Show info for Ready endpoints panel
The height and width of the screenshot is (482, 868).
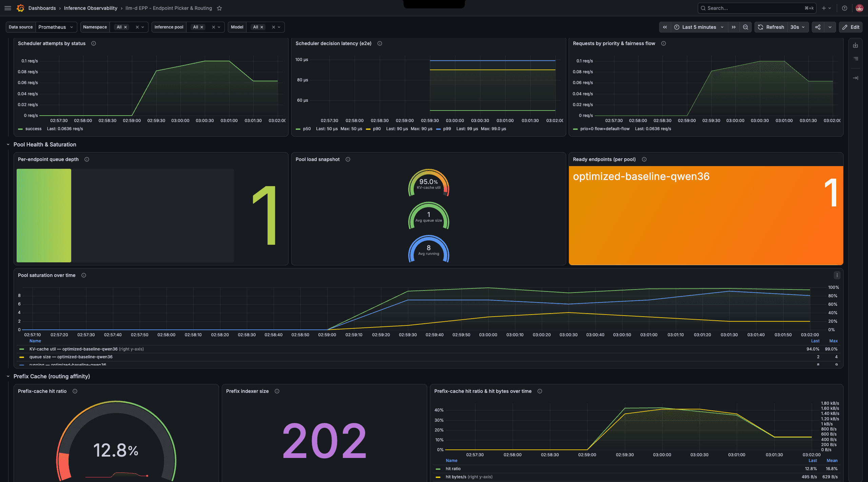point(644,159)
